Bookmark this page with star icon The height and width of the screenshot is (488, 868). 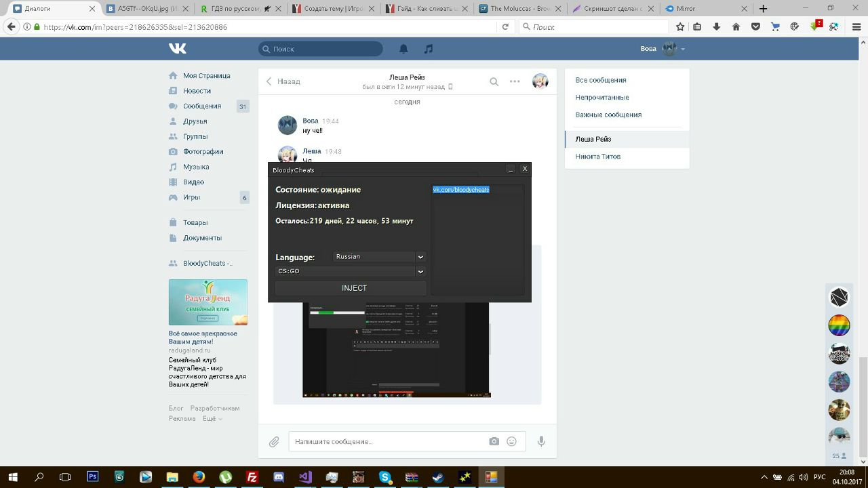tap(680, 26)
